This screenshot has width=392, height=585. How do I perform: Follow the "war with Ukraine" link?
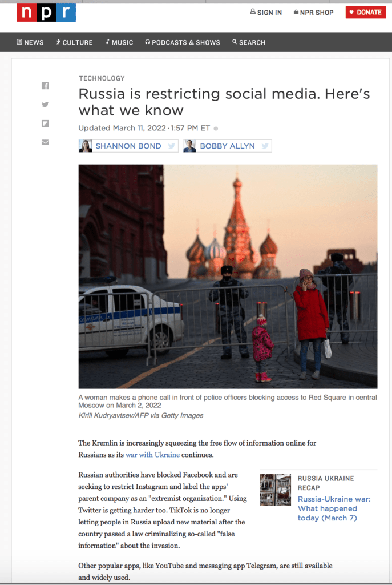click(x=153, y=455)
